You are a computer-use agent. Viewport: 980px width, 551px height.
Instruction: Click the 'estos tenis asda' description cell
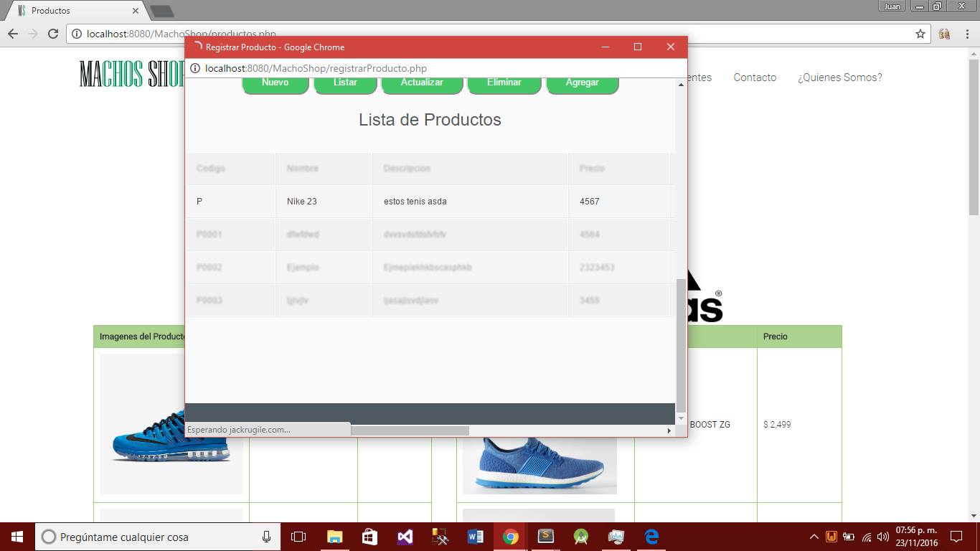pos(470,202)
